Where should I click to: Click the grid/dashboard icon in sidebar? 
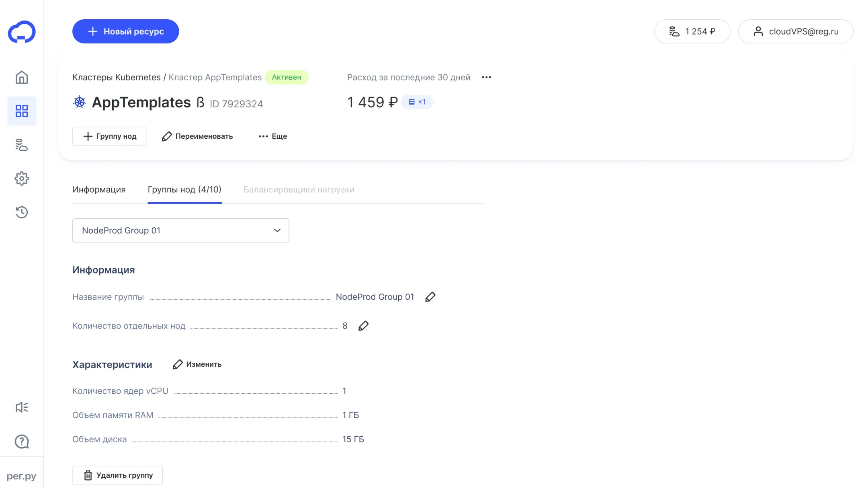(21, 110)
